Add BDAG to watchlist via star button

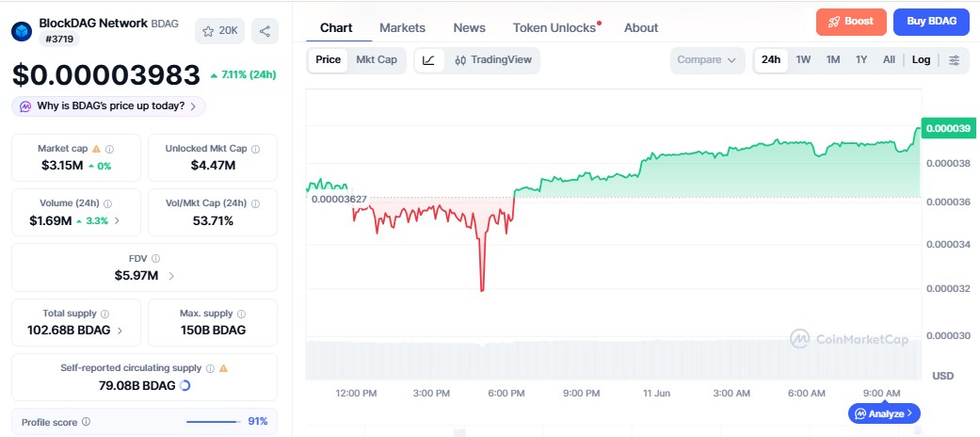click(x=219, y=31)
